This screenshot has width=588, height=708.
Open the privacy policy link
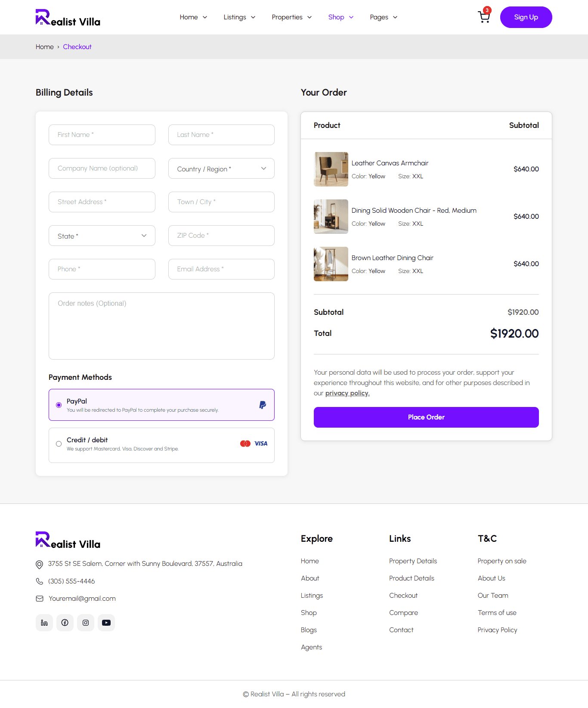coord(347,393)
